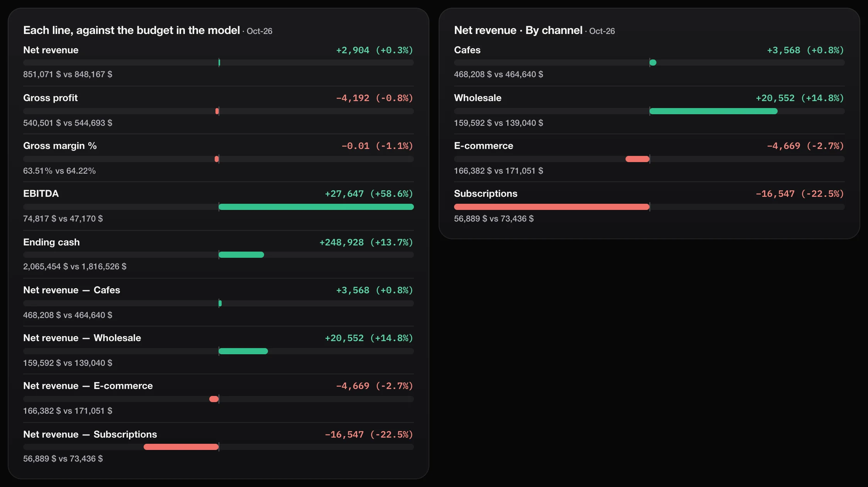This screenshot has height=487, width=868.
Task: Click the Net revenue variance +2,904 (+0.3%)
Action: point(374,50)
